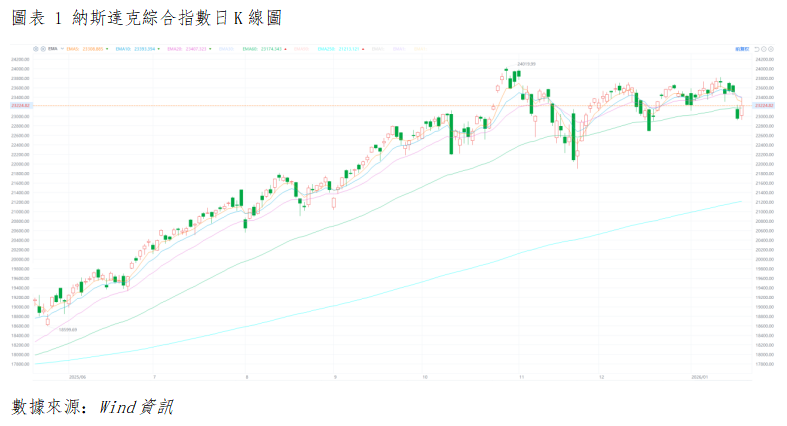Click the undo arrow icon next to 前复权
This screenshot has width=787, height=426.
point(757,48)
